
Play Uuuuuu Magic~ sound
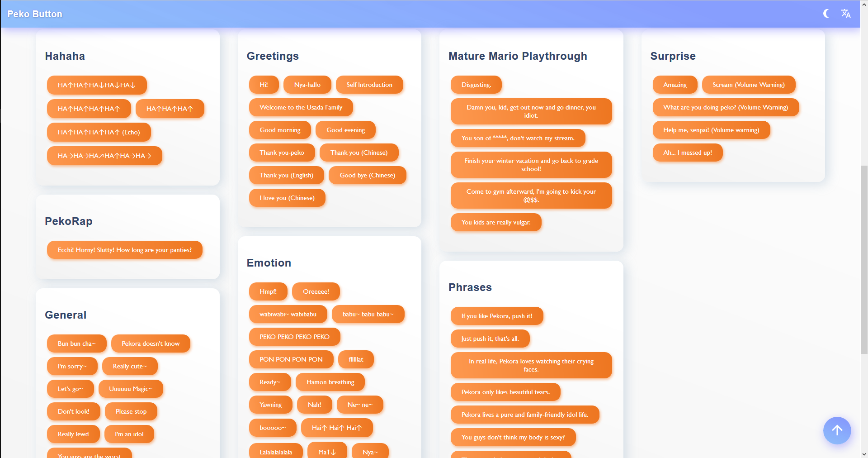point(131,389)
